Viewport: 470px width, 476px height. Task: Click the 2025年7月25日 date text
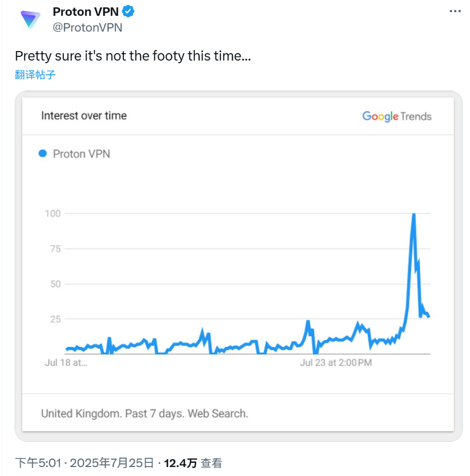[x=112, y=463]
